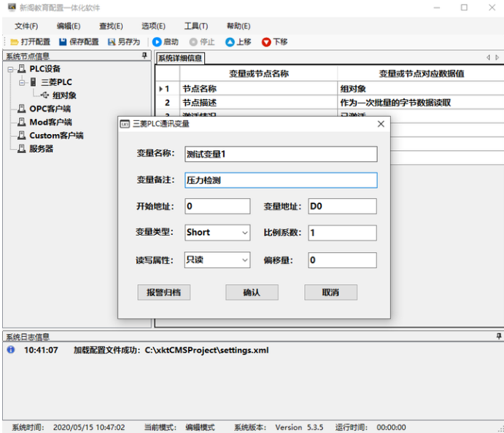Image resolution: width=504 pixels, height=433 pixels.
Task: Click the 比例系数 input field
Action: tap(342, 233)
